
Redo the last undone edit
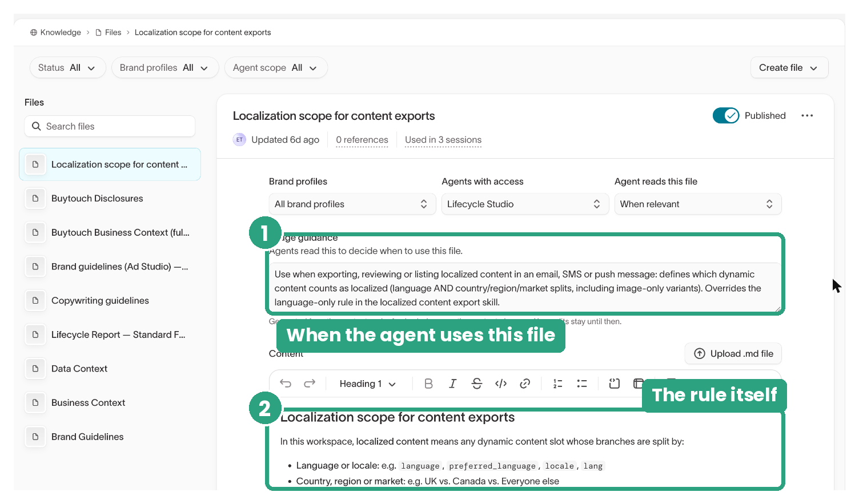click(310, 384)
